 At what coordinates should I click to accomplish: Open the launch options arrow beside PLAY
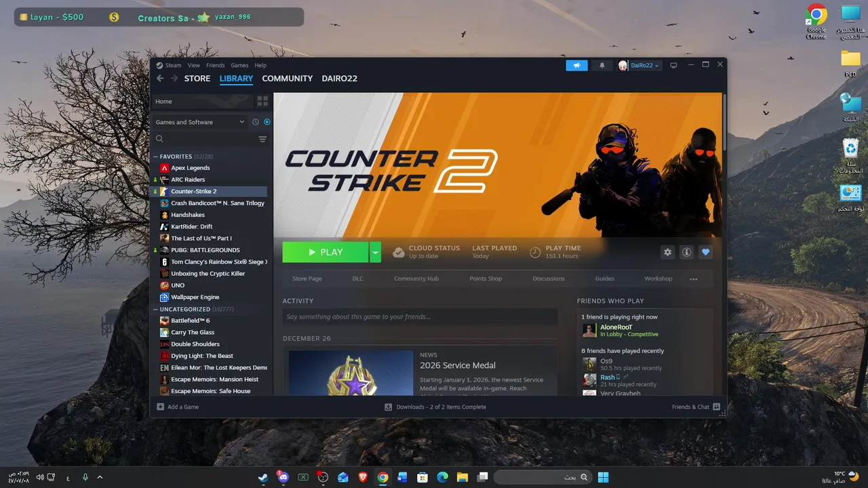click(x=376, y=252)
